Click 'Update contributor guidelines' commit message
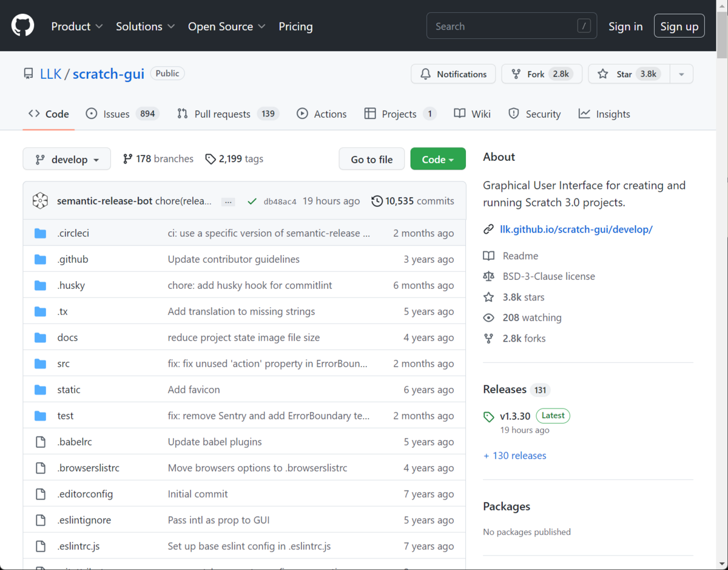The height and width of the screenshot is (570, 728). 234,259
